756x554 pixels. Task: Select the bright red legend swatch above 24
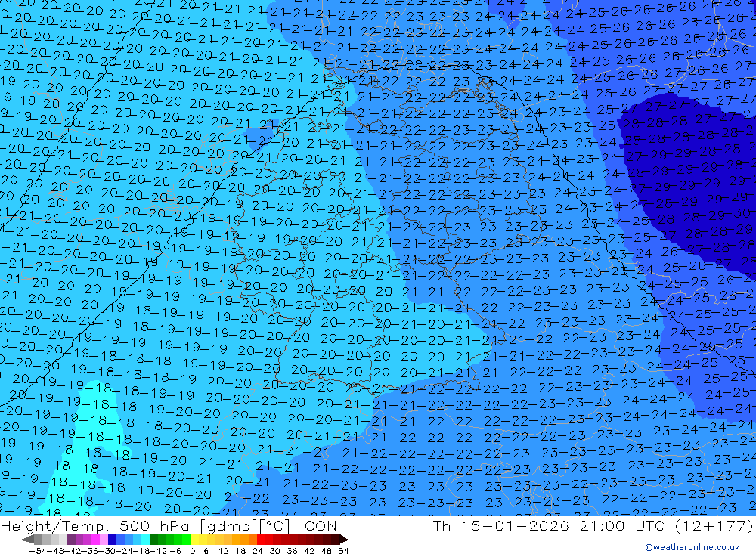click(260, 539)
